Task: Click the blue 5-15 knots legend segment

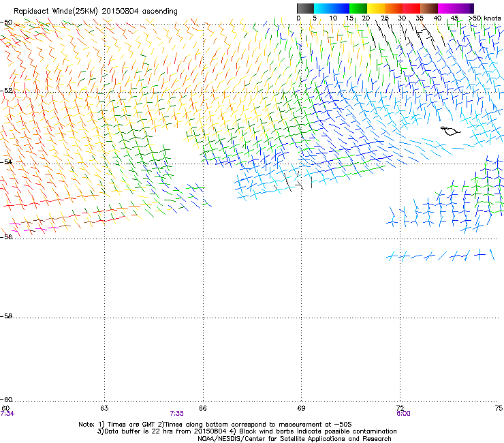Action: pos(332,8)
